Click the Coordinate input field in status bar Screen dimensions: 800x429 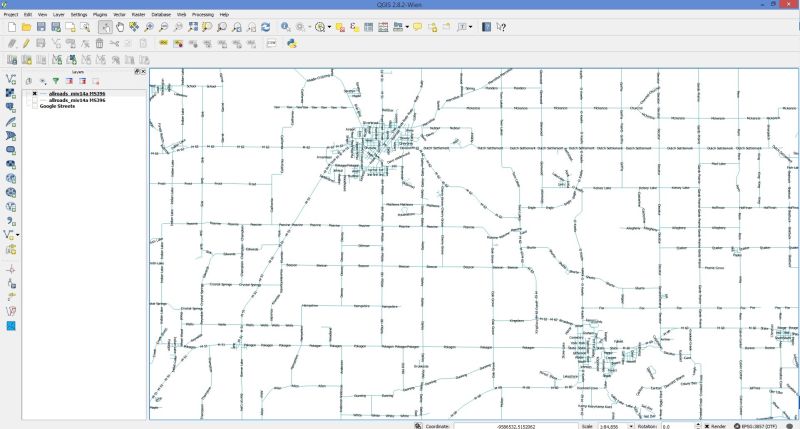[x=515, y=426]
